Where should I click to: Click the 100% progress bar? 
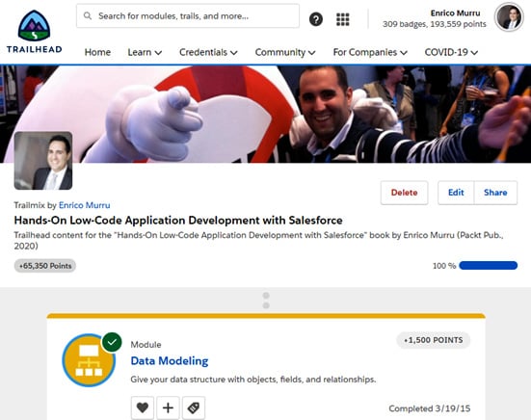click(x=488, y=265)
